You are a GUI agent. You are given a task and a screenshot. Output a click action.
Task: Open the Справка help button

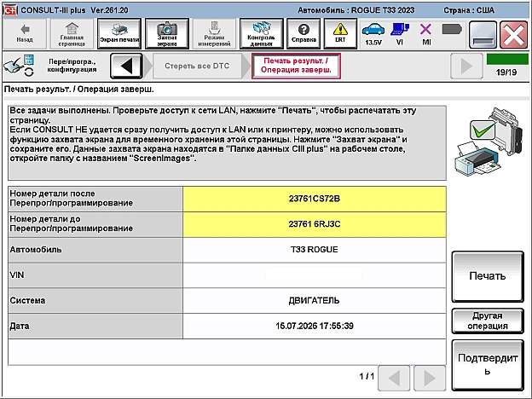click(304, 33)
